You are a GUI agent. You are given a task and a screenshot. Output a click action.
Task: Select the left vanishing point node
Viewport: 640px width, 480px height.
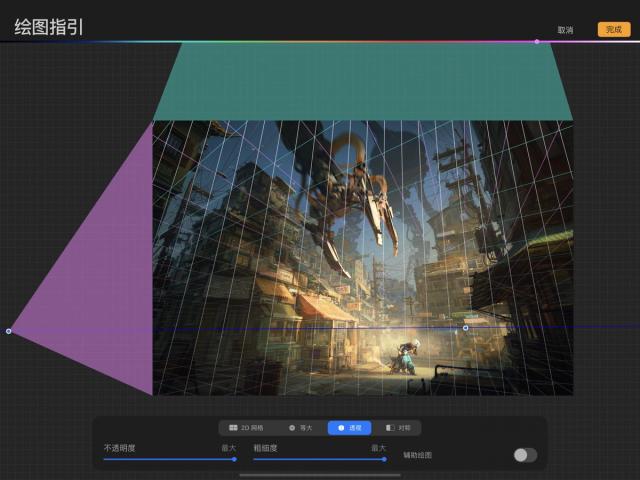[x=9, y=331]
